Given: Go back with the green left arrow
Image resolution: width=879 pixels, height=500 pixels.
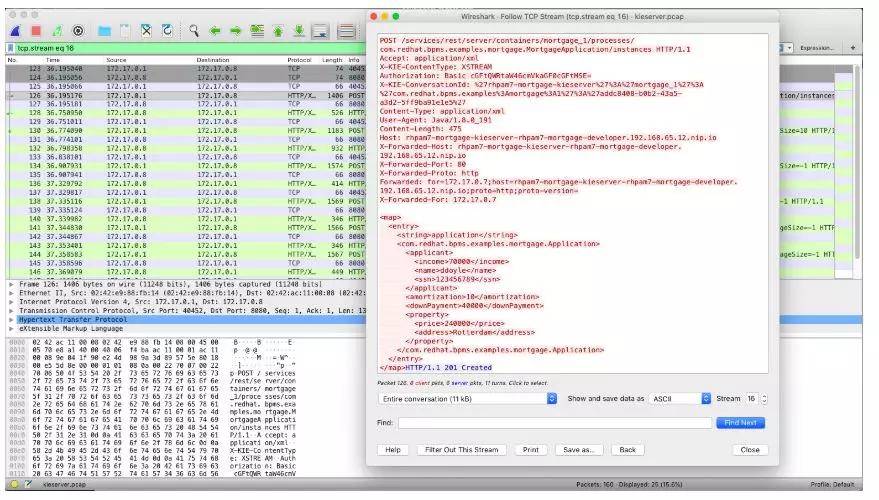Looking at the screenshot, I should pos(215,31).
